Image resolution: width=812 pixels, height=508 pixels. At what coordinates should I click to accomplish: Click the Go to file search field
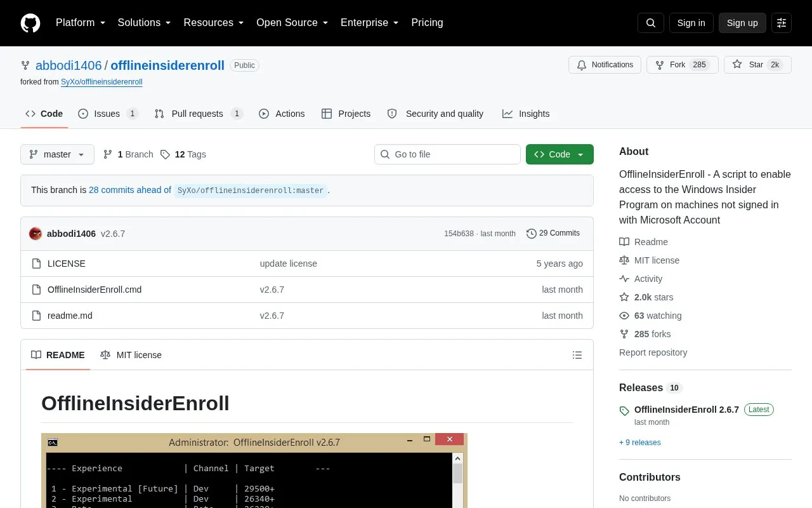[x=447, y=154]
